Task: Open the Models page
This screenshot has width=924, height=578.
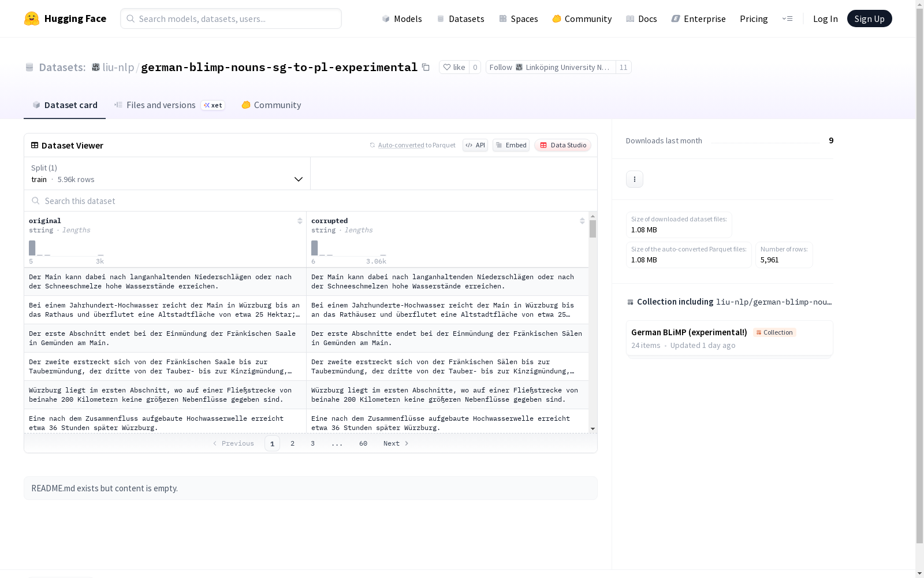Action: 402,18
